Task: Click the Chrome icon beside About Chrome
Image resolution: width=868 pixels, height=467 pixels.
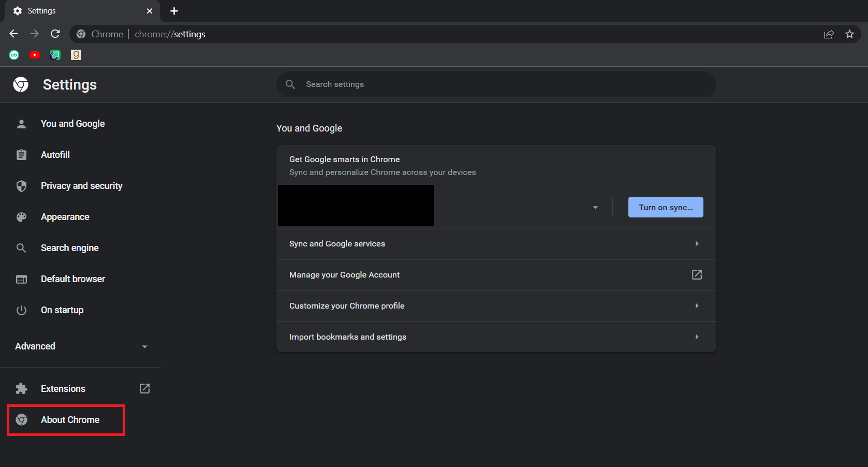Action: tap(21, 420)
